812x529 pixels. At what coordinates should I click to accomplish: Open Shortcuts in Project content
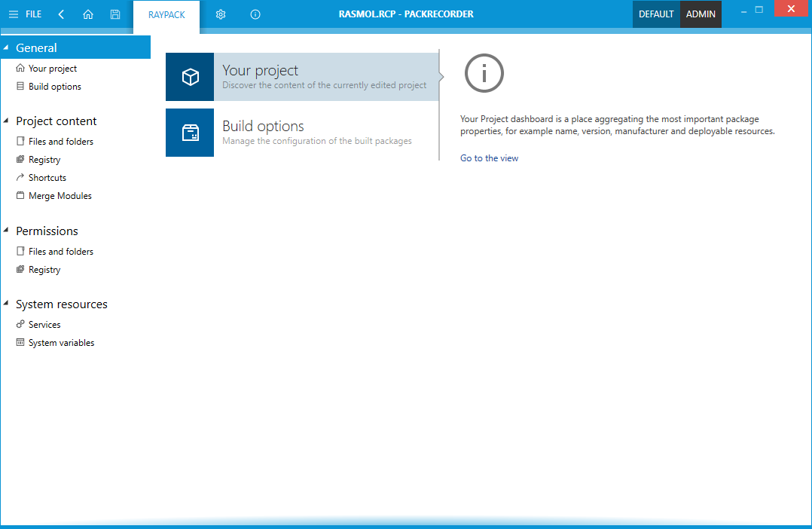tap(47, 178)
